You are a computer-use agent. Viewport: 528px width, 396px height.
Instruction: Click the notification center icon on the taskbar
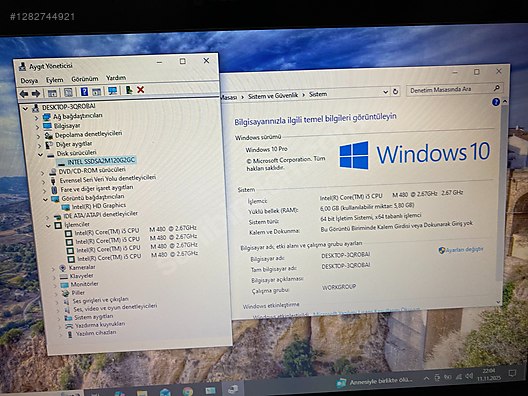coord(512,373)
